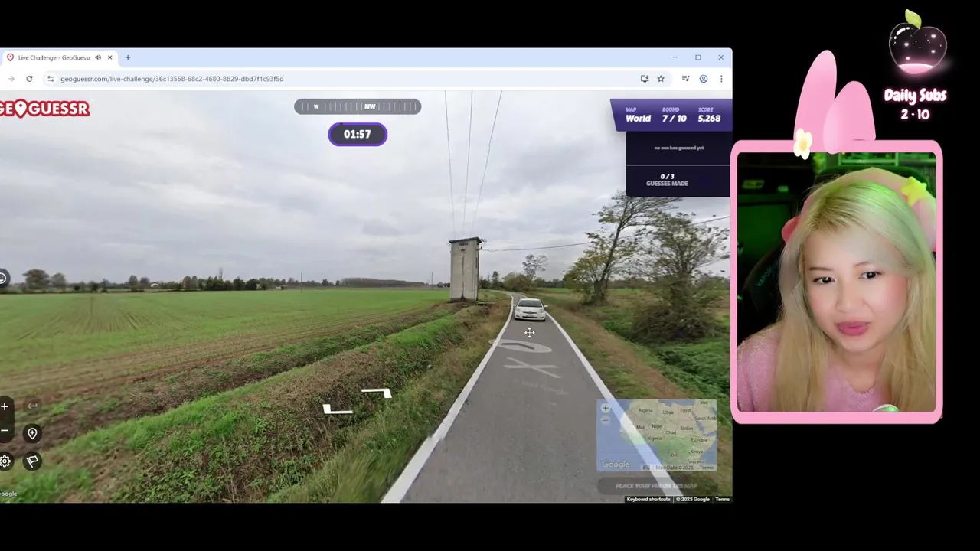
Task: Maximize the Chrome window
Action: [x=698, y=57]
